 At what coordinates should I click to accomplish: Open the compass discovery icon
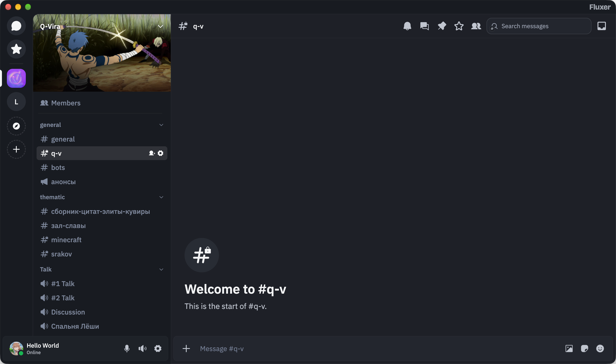pyautogui.click(x=16, y=126)
